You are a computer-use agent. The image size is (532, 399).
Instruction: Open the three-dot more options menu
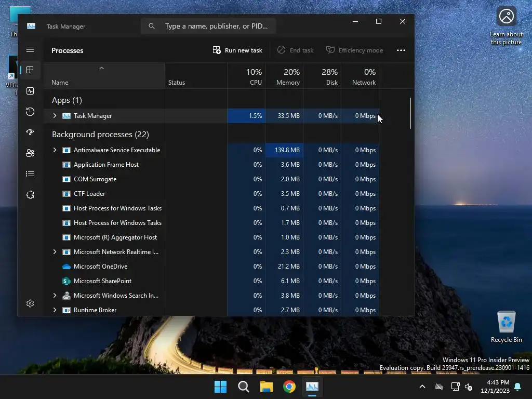[401, 50]
